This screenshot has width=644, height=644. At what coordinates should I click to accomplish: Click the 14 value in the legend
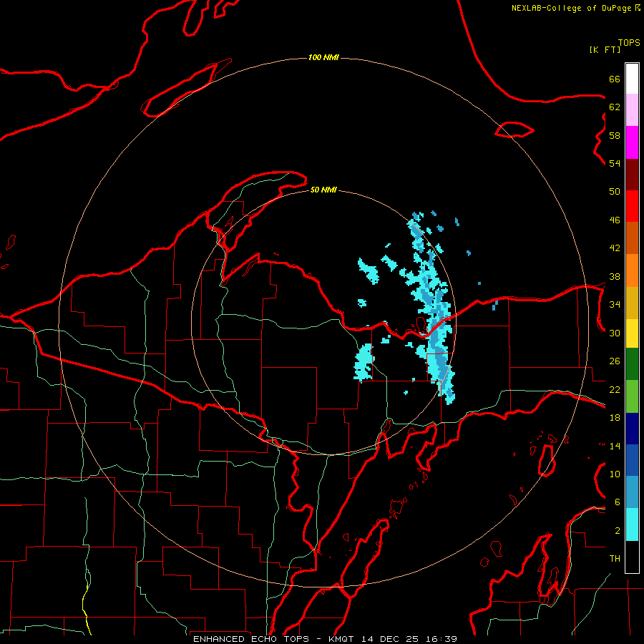(x=615, y=446)
